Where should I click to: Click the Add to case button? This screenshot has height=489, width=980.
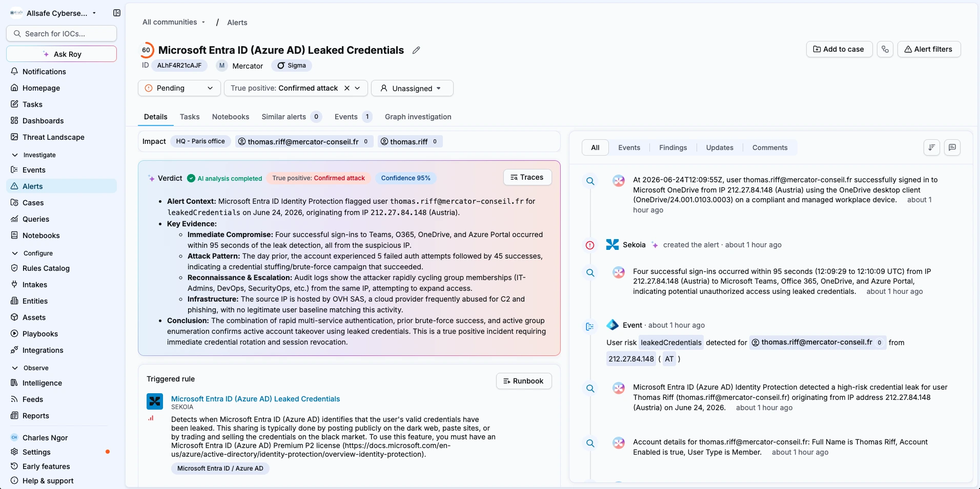click(x=839, y=49)
